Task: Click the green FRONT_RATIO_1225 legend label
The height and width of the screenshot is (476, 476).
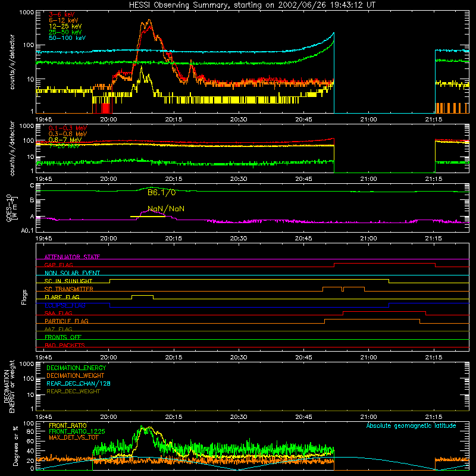Action: 77,431
